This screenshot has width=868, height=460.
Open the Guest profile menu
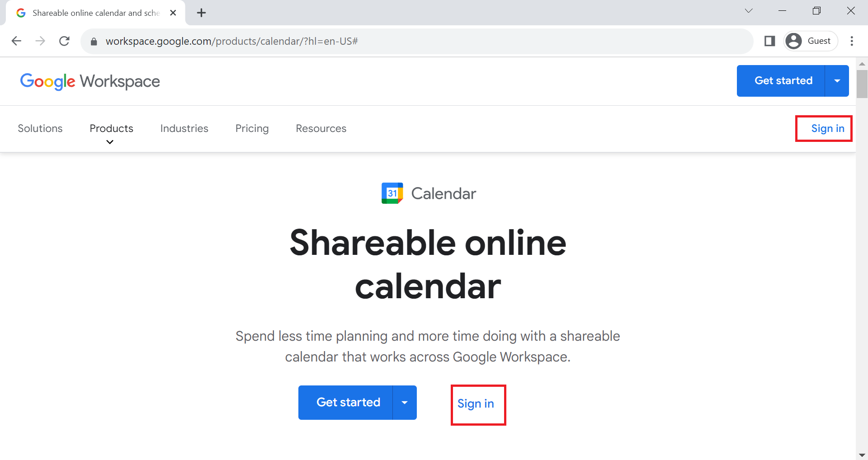tap(811, 41)
